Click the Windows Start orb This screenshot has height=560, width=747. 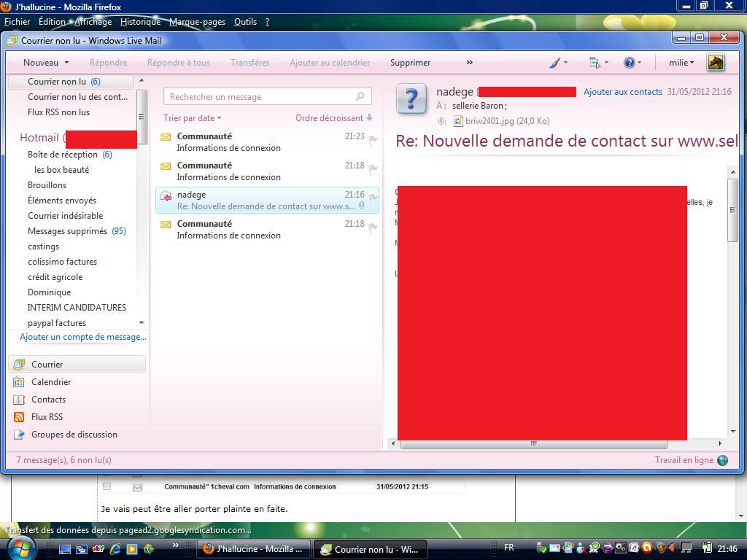tap(20, 548)
